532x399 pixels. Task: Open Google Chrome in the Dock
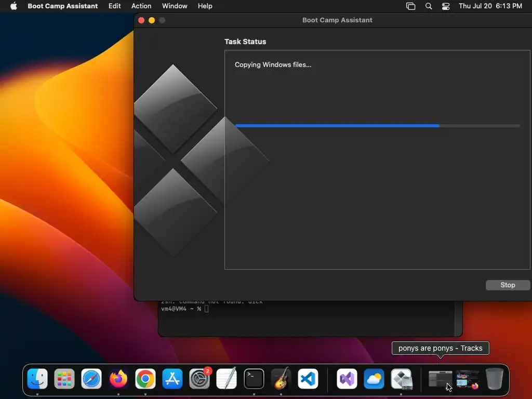(x=145, y=379)
